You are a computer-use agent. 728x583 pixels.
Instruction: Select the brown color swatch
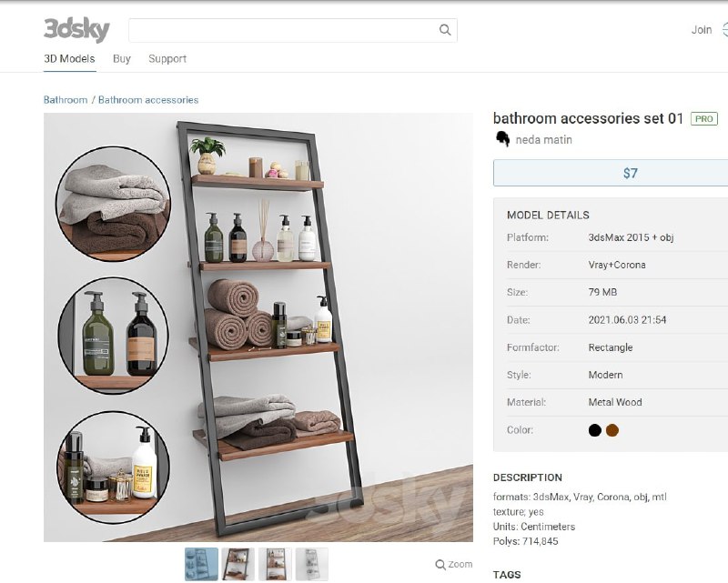pos(612,430)
